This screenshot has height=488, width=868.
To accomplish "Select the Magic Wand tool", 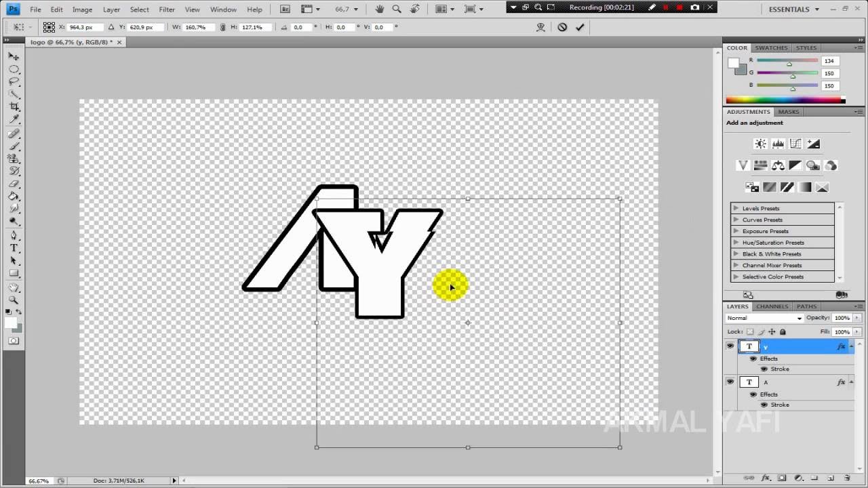I will (14, 94).
